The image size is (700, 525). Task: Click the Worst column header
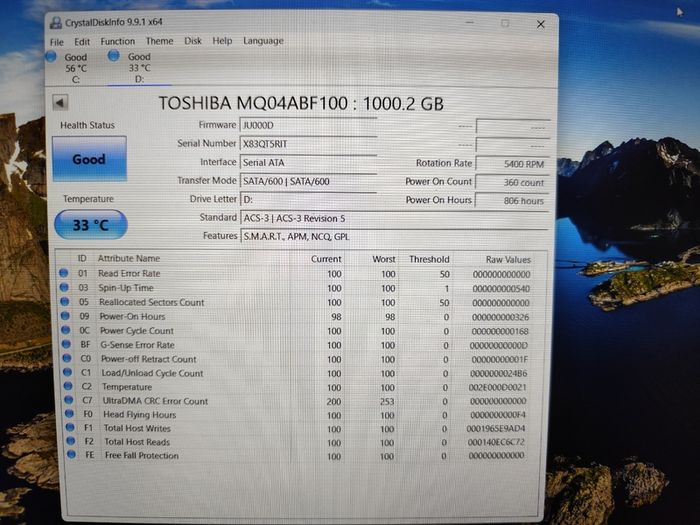(x=384, y=259)
